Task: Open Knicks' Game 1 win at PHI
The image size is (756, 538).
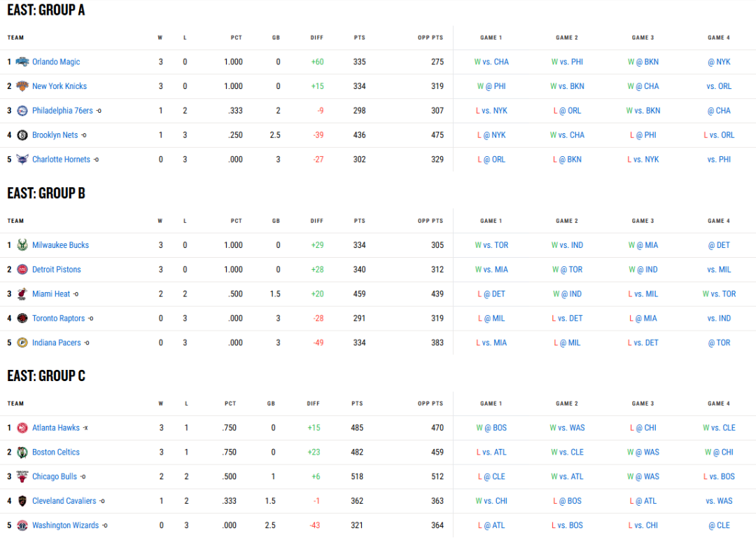Action: pyautogui.click(x=491, y=86)
